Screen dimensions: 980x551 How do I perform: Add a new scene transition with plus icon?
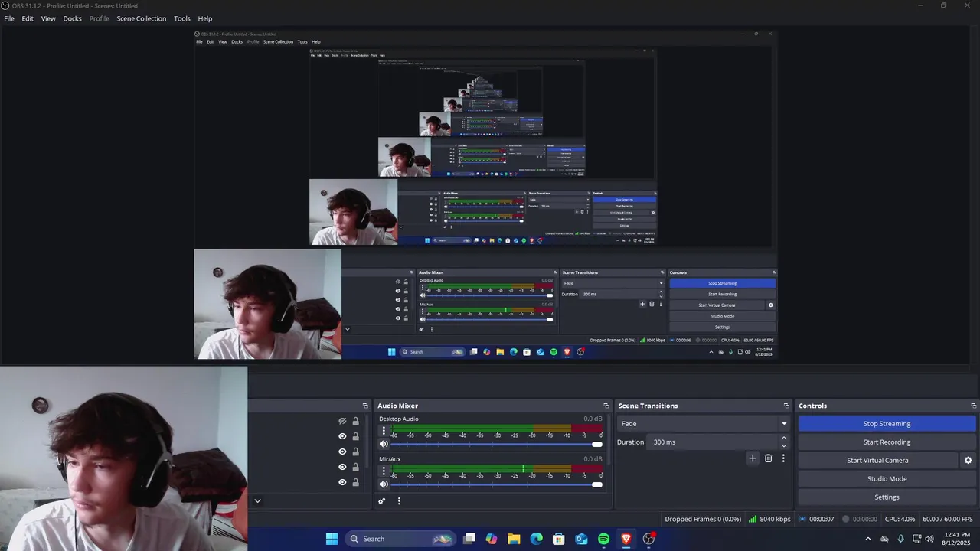tap(753, 458)
